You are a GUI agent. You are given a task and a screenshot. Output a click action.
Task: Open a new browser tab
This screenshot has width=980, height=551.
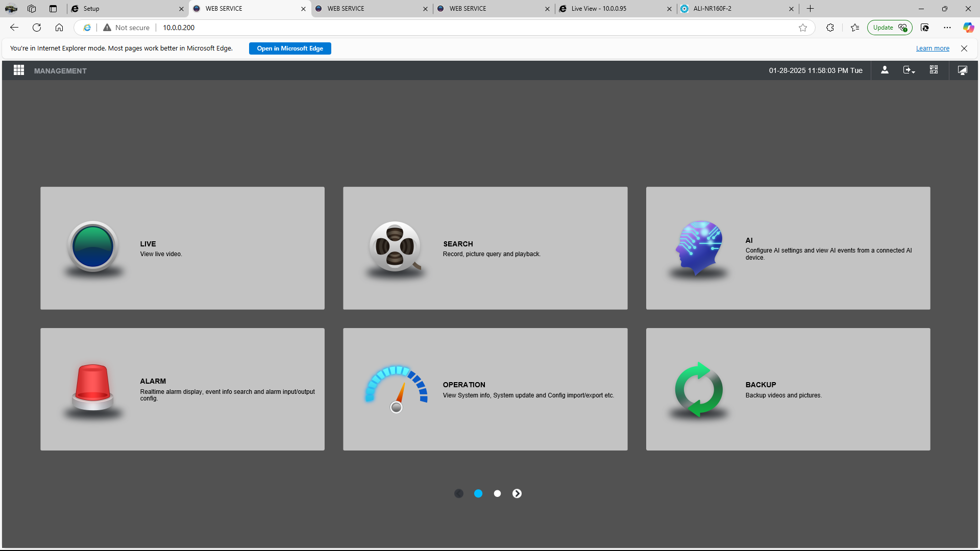tap(811, 9)
